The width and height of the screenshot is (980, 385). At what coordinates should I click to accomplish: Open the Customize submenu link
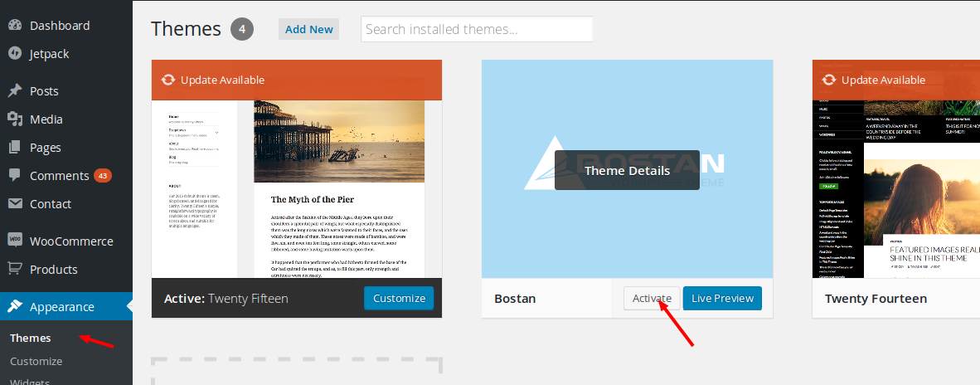pos(36,361)
